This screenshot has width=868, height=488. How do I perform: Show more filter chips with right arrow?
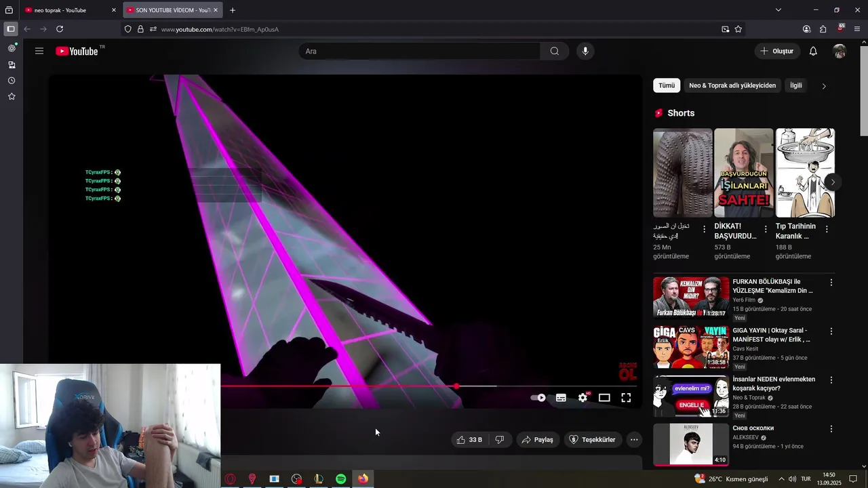tap(824, 86)
